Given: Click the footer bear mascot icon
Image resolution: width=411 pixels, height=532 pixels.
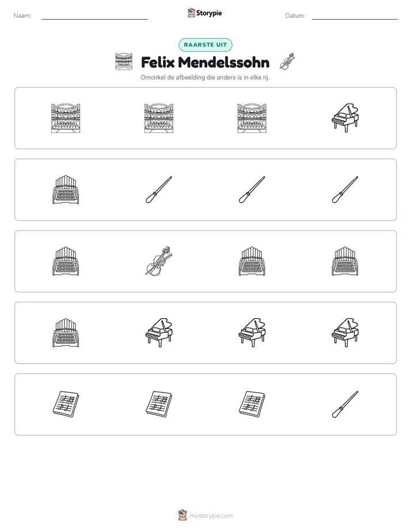Looking at the screenshot, I should [182, 515].
